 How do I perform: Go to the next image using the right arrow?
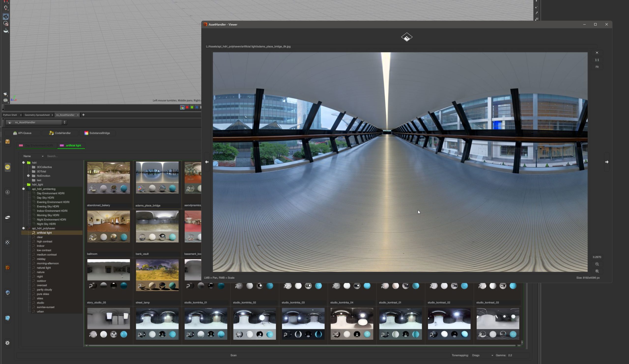[x=607, y=162]
